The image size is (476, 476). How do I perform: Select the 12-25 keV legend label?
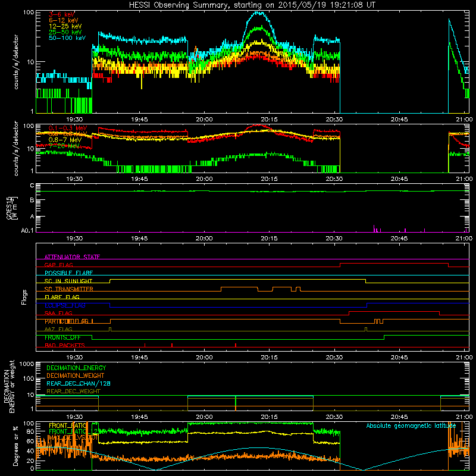tap(65, 26)
